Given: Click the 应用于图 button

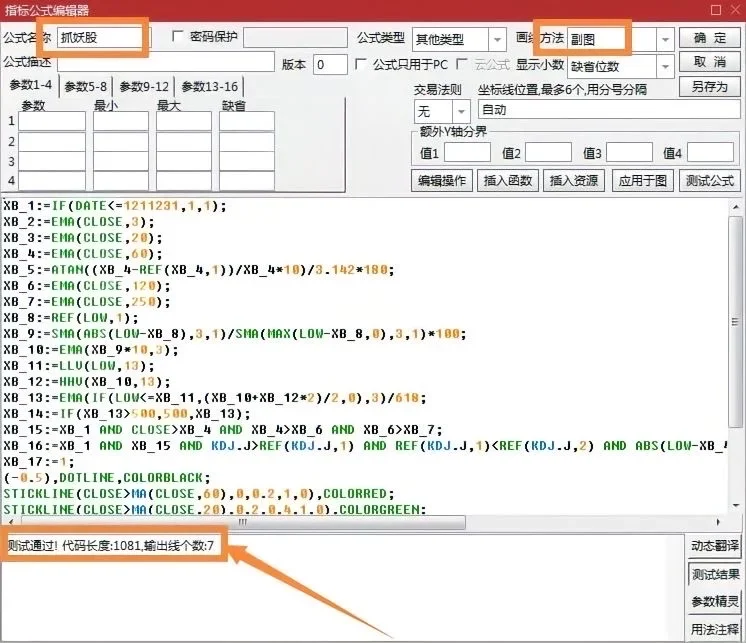Looking at the screenshot, I should [x=643, y=181].
